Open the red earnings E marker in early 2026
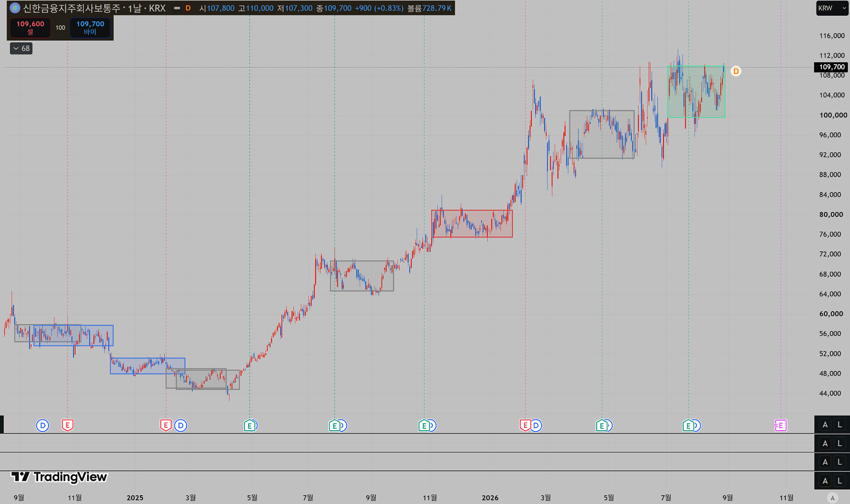850x504 pixels. 525,426
